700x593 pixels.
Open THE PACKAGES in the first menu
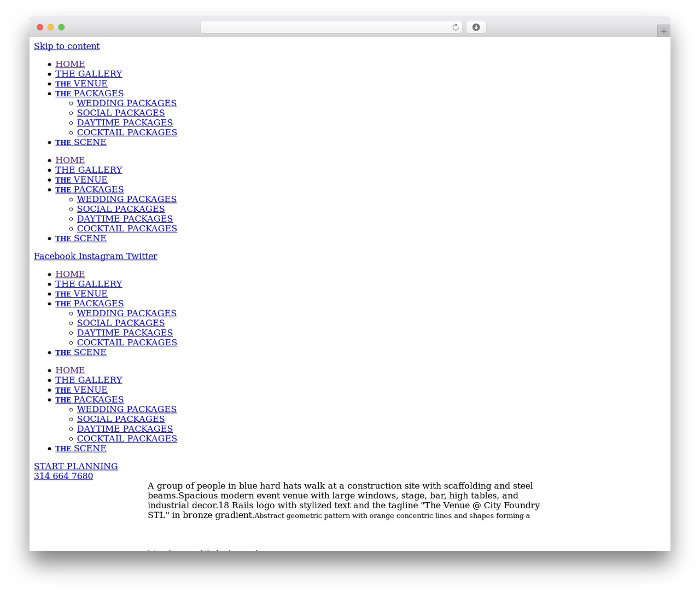pyautogui.click(x=90, y=94)
